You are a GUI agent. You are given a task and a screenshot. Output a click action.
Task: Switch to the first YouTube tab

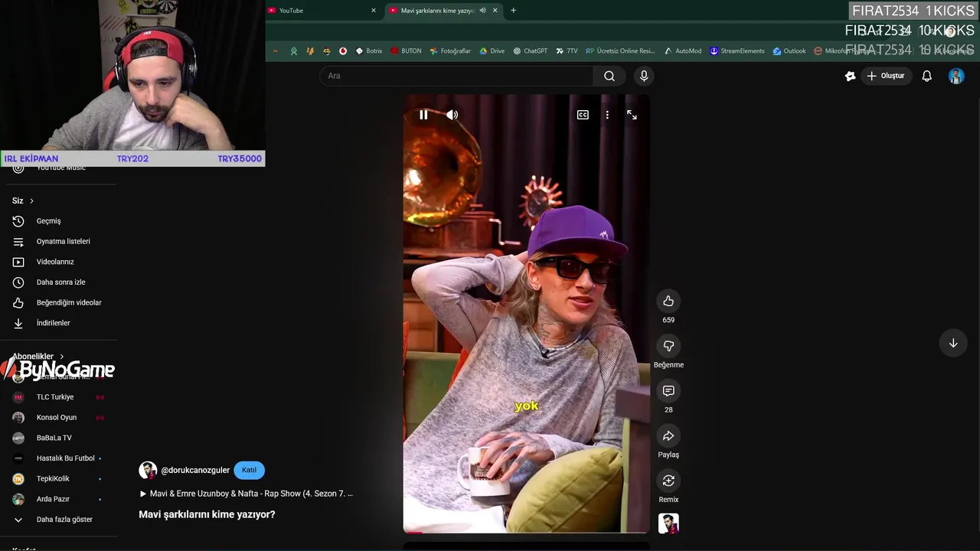click(322, 11)
